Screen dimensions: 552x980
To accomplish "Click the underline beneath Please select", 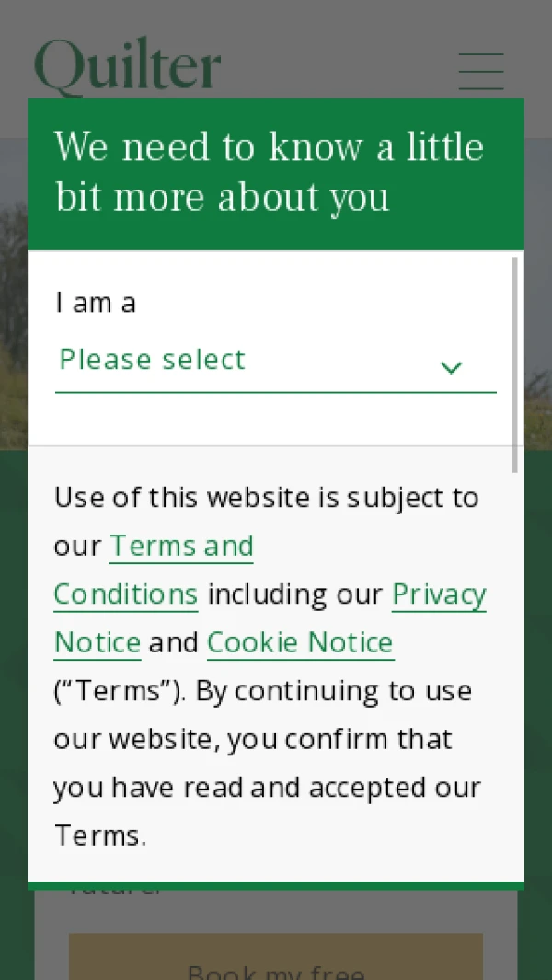I will pyautogui.click(x=275, y=393).
